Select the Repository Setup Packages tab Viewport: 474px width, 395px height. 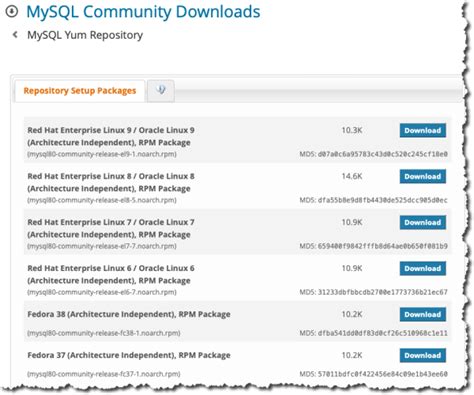pos(80,91)
